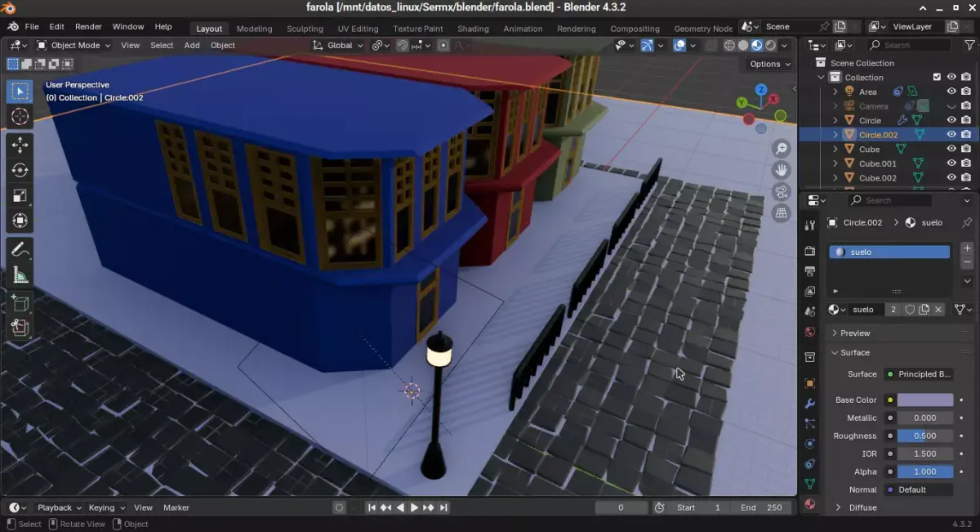
Task: Switch perspective/orthographic grid gizmo
Action: (782, 212)
